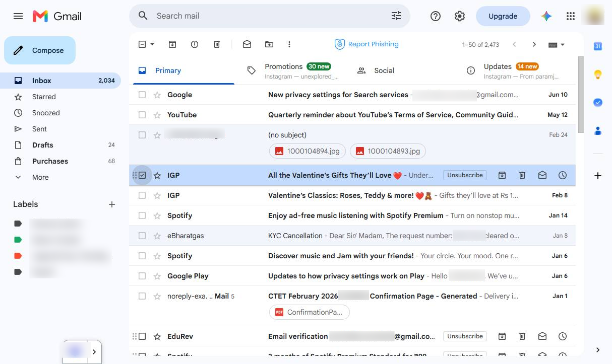
Task: Snooze the EduRev Email verification message
Action: click(563, 336)
